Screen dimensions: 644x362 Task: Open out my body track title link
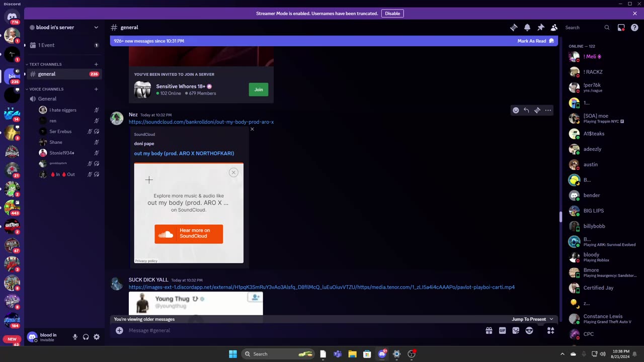tap(184, 153)
